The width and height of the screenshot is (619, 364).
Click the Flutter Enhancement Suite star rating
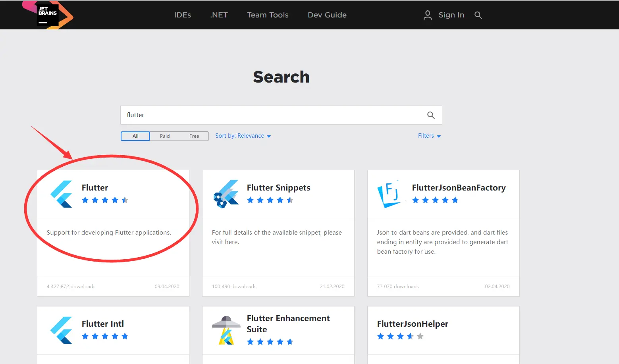(x=270, y=342)
